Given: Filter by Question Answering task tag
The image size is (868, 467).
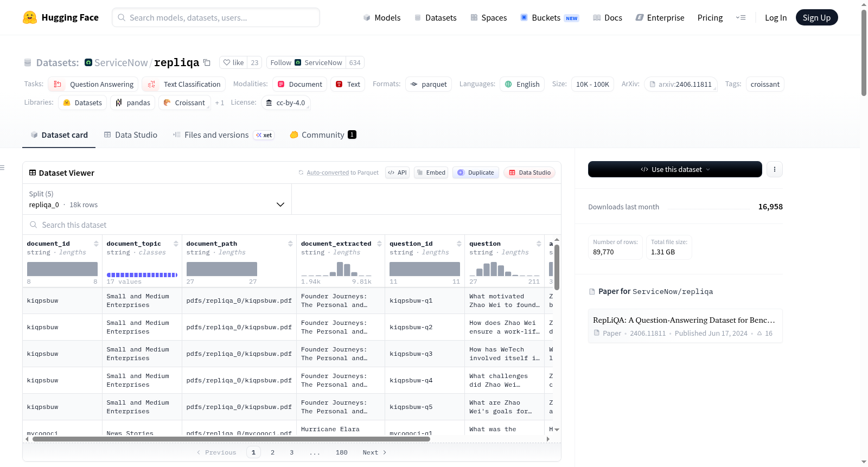Looking at the screenshot, I should 93,84.
